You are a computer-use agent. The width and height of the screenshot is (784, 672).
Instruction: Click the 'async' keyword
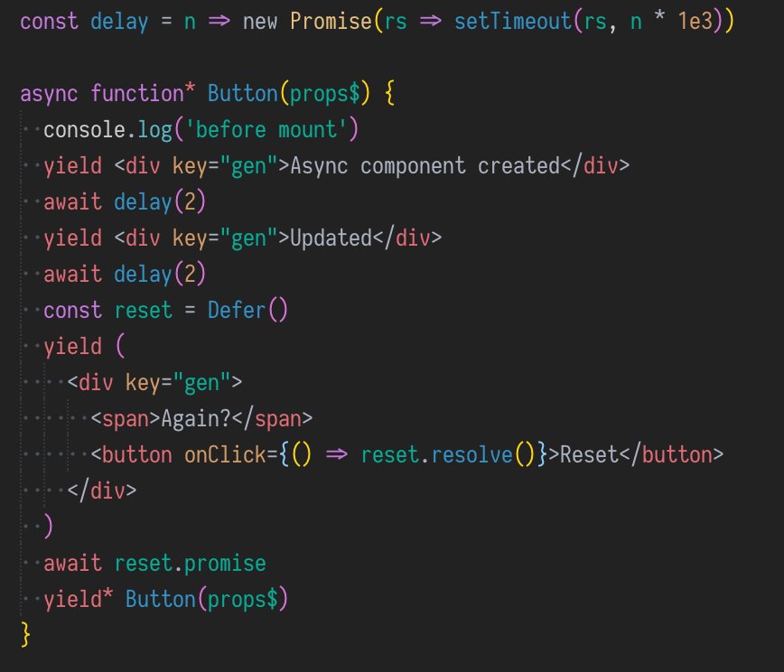tap(49, 94)
